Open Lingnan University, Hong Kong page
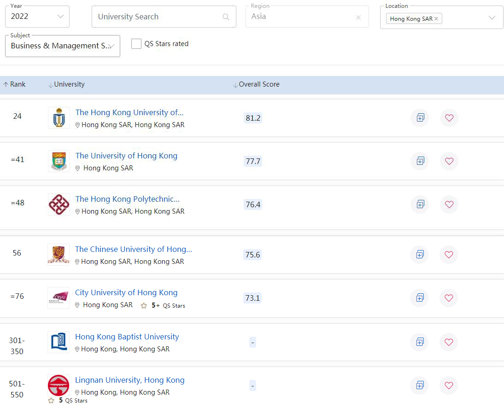 (129, 380)
